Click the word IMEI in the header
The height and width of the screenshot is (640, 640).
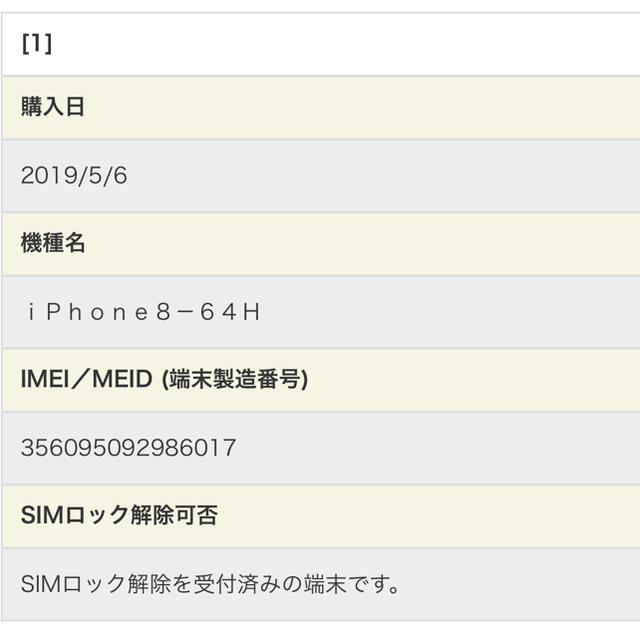[x=45, y=379]
